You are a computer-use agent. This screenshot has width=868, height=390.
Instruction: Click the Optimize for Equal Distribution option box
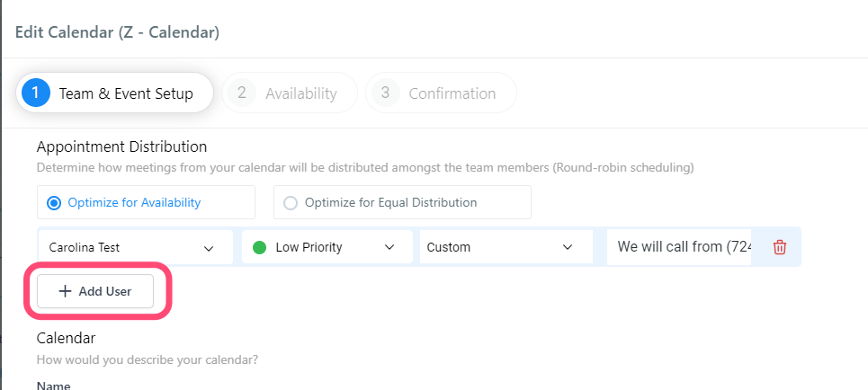[402, 202]
